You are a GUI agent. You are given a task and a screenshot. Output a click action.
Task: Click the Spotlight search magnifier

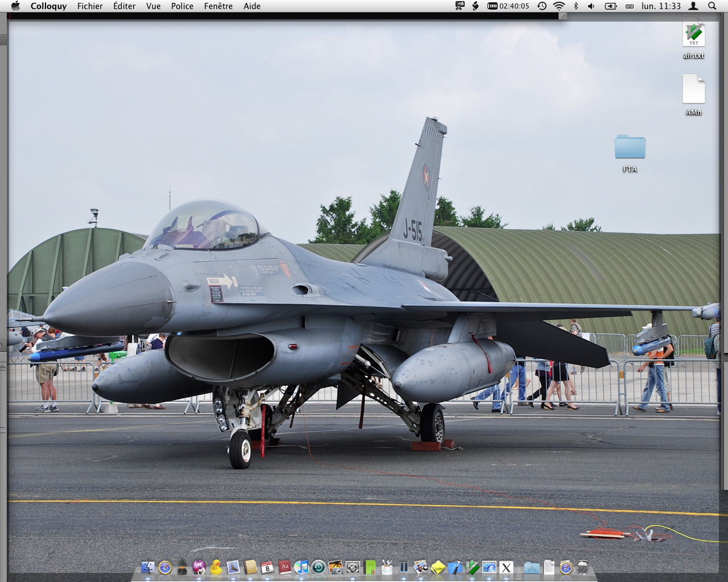click(712, 6)
